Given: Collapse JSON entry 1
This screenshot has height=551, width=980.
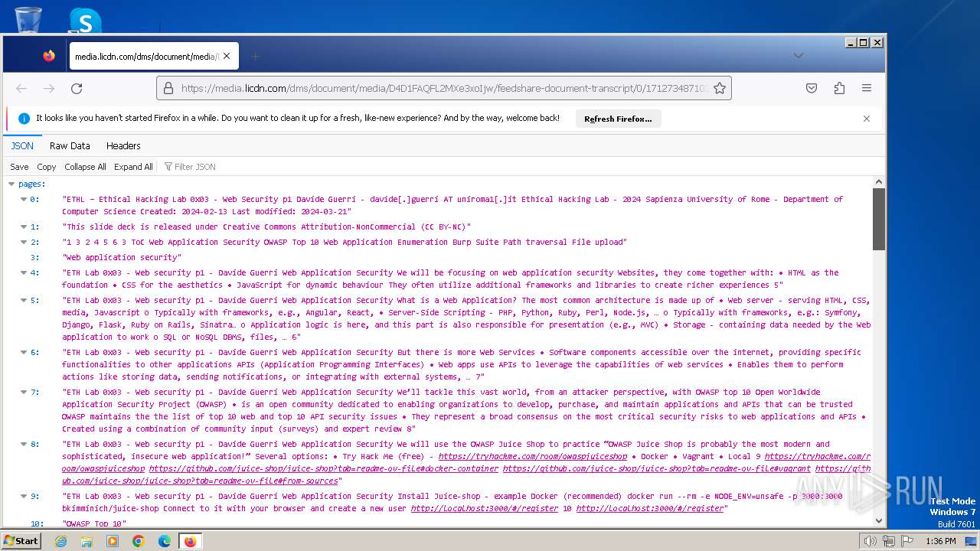Looking at the screenshot, I should [24, 227].
